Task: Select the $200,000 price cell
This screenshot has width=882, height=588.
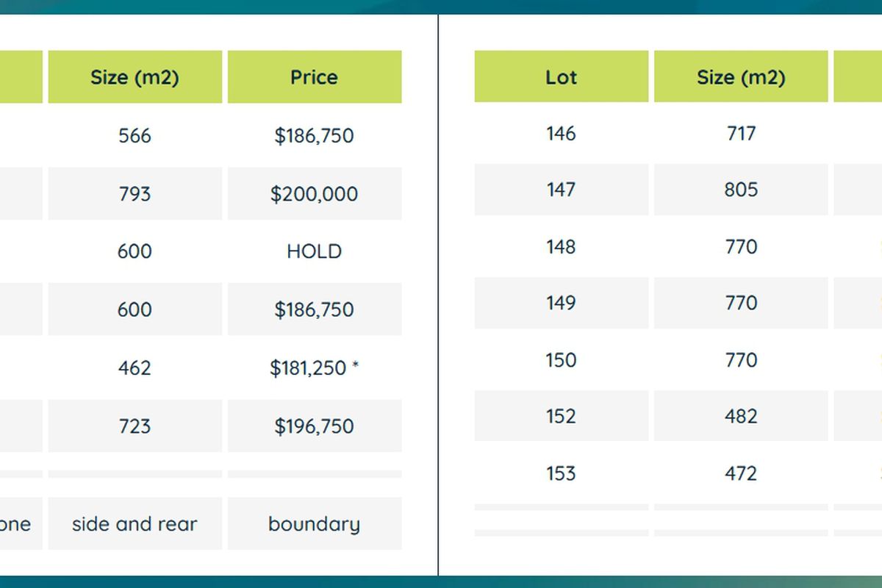Action: 315,193
